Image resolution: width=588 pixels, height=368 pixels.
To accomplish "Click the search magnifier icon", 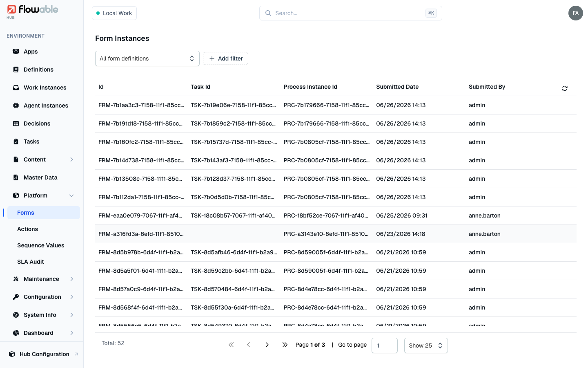I will coord(268,13).
